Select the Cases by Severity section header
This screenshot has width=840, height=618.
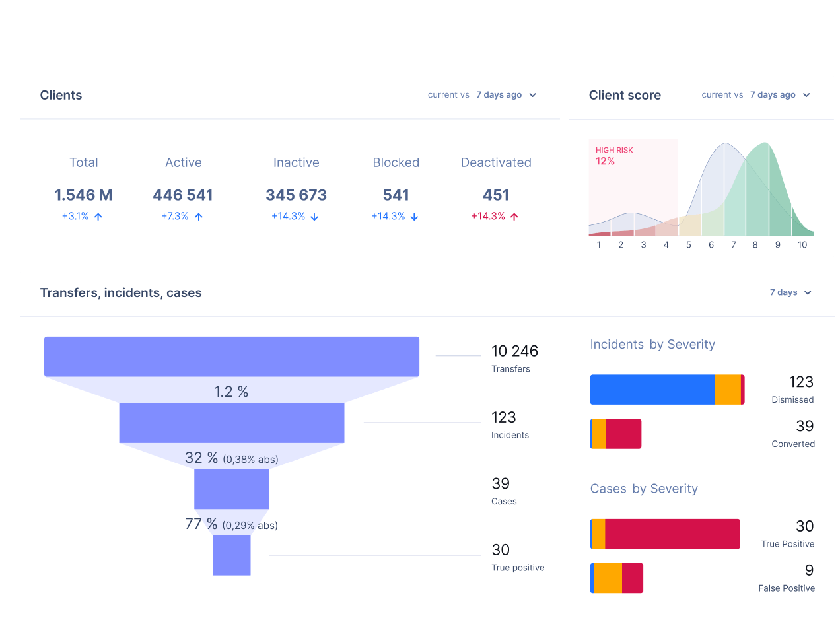click(644, 489)
